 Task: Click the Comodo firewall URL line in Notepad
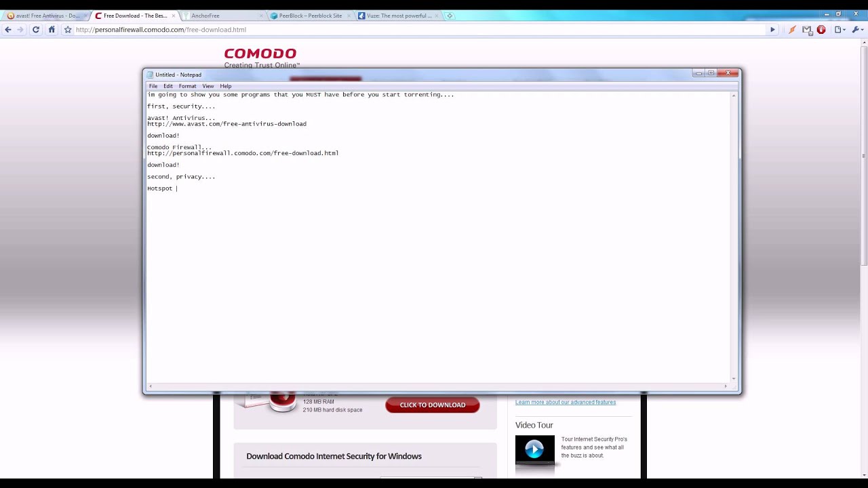pos(243,153)
